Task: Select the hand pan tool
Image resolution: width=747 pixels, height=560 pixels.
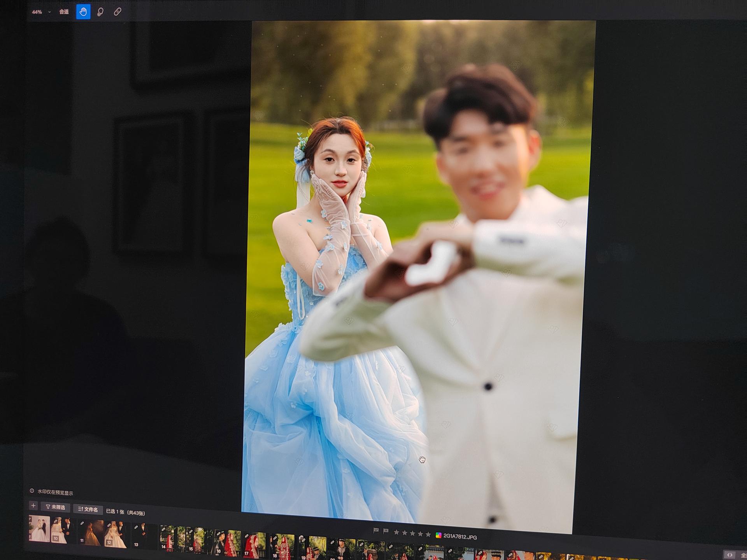Action: coord(83,12)
